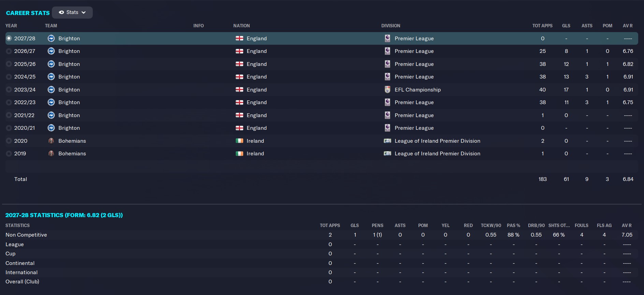Click eye icon on Stats view button
Viewport: 644px width, 295px height.
click(x=61, y=12)
